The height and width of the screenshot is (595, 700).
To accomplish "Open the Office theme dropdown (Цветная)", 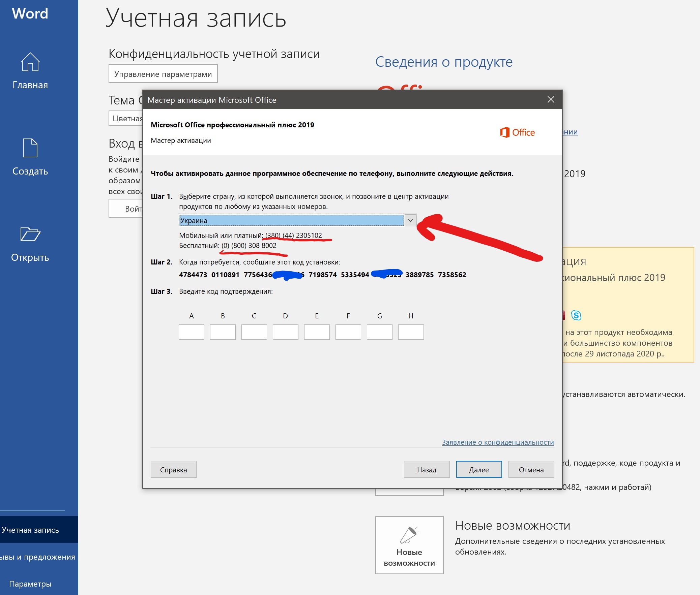I will click(x=126, y=119).
